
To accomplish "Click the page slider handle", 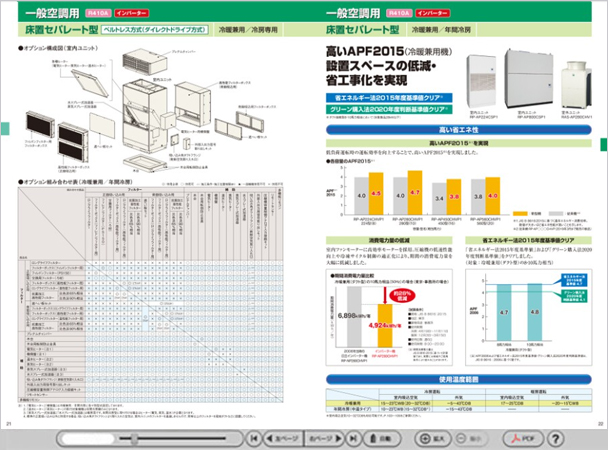I will click(134, 439).
